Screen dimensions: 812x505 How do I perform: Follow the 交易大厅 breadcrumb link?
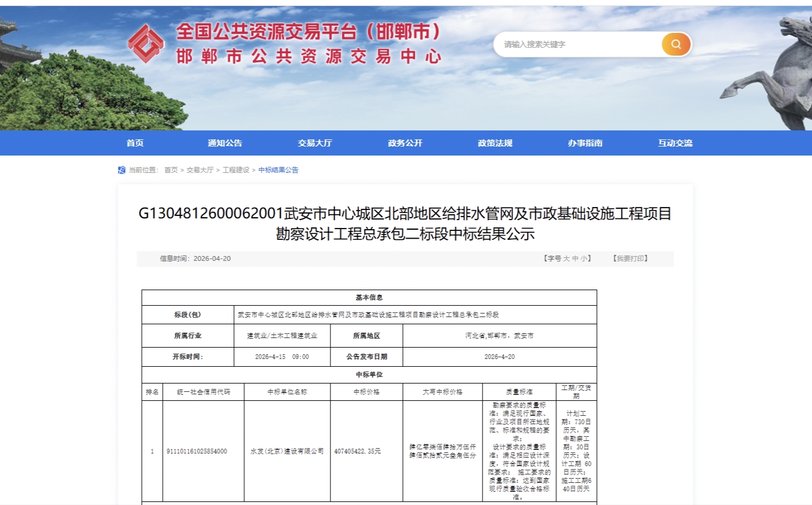(x=200, y=170)
